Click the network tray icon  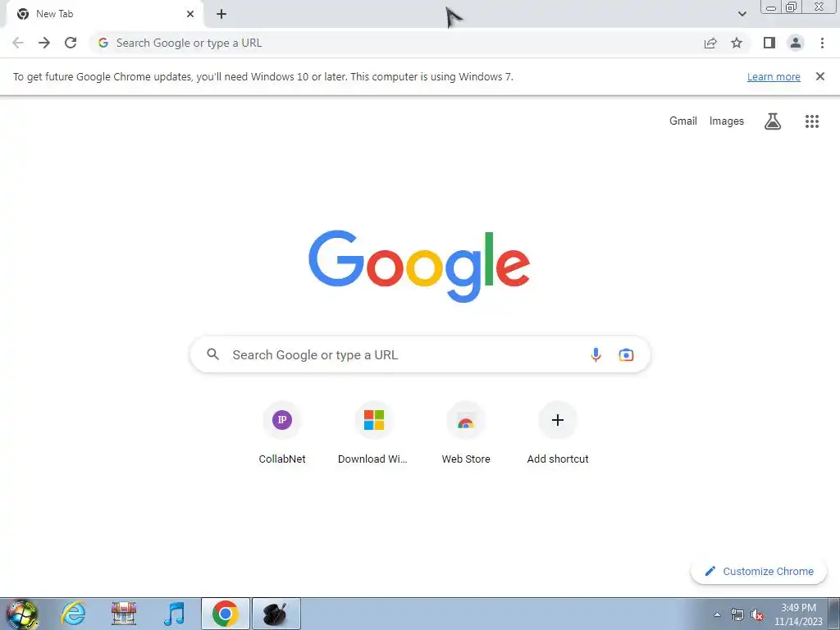click(737, 614)
